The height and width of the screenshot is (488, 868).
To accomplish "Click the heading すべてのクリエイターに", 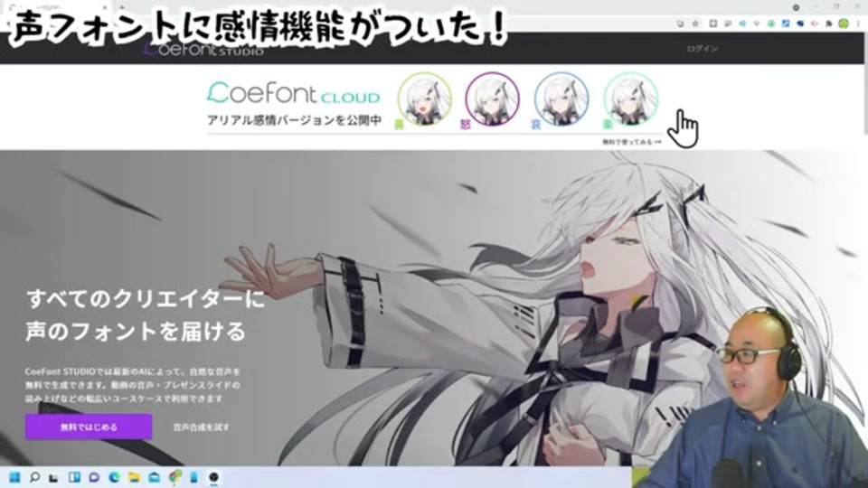I will 146,299.
